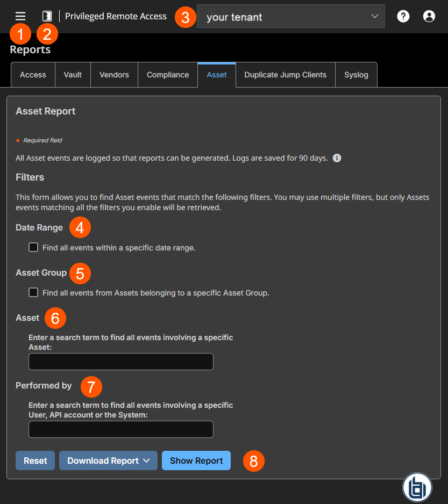
Task: Enable the specific date range filter
Action: [33, 247]
